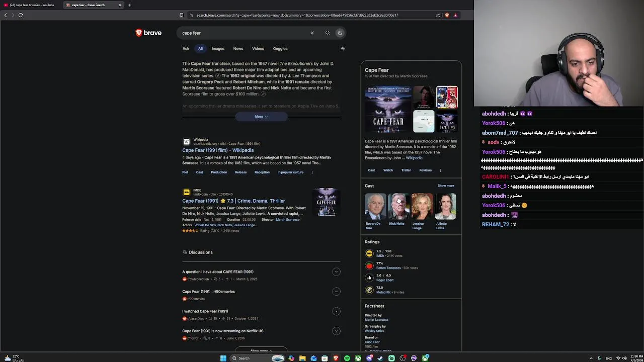Jump to Wikipedia Reception section link
644x362 pixels.
[x=262, y=172]
